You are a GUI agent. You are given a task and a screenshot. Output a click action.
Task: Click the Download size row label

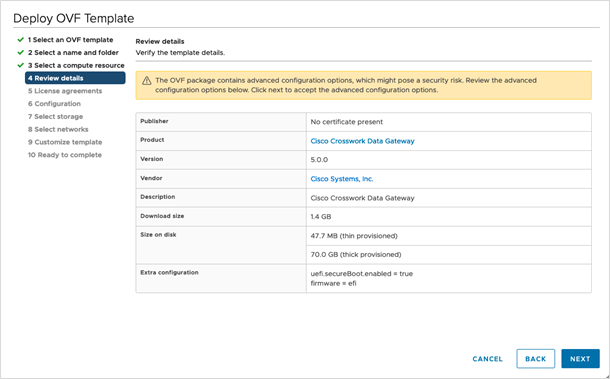[x=162, y=216]
